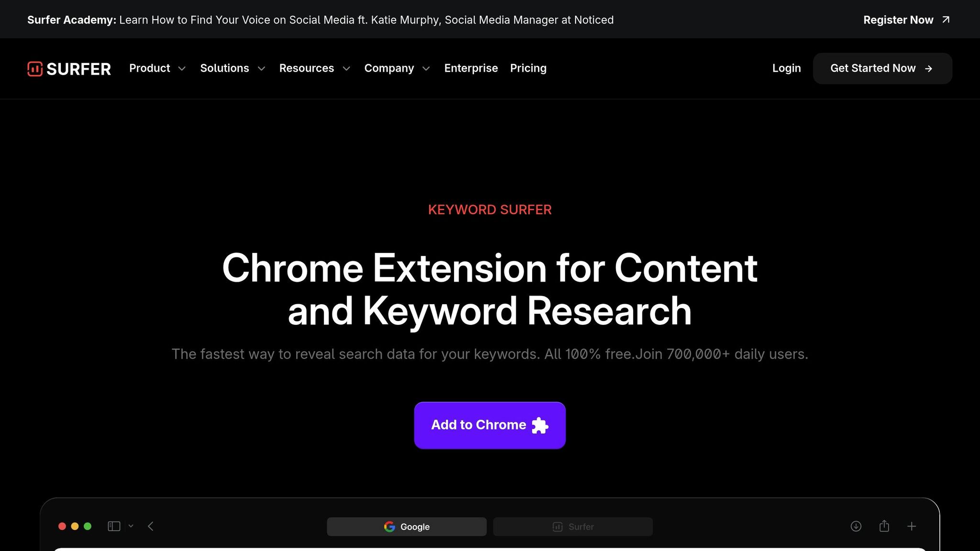Click the plus new tab icon
Viewport: 980px width, 551px height.
912,526
